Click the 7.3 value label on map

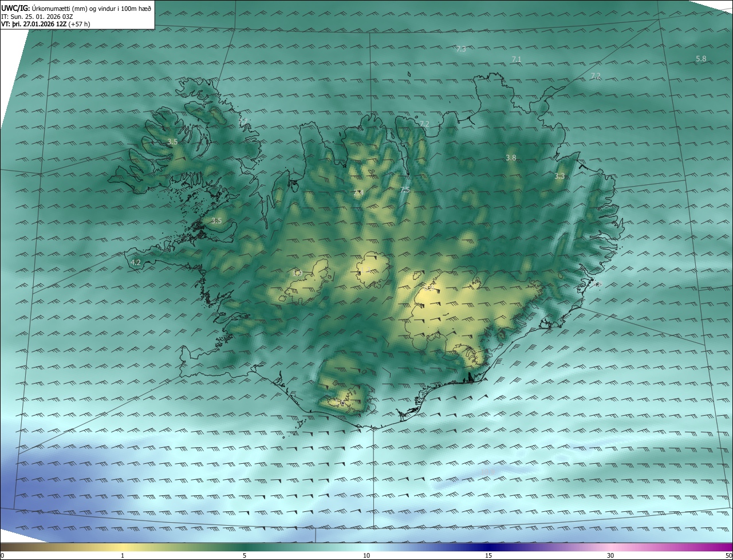(461, 49)
